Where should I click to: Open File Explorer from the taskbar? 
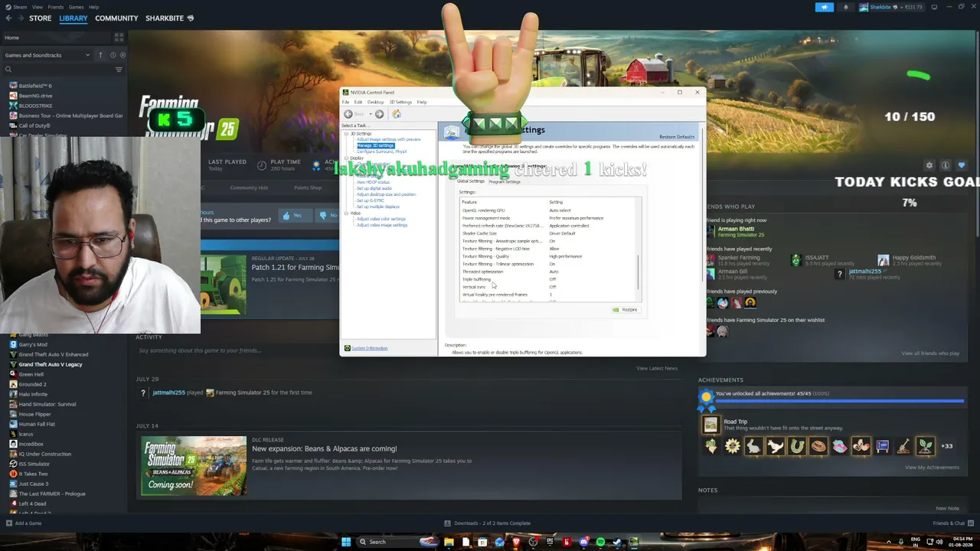449,542
